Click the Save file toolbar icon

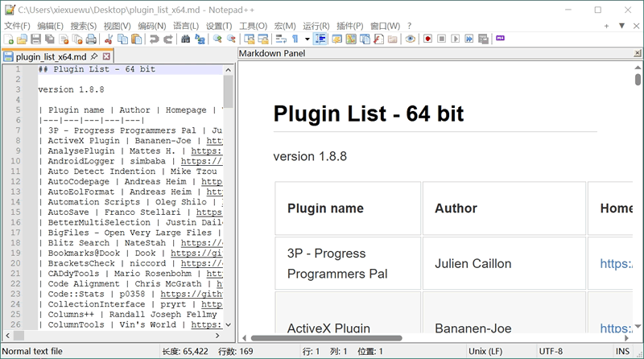click(x=36, y=39)
